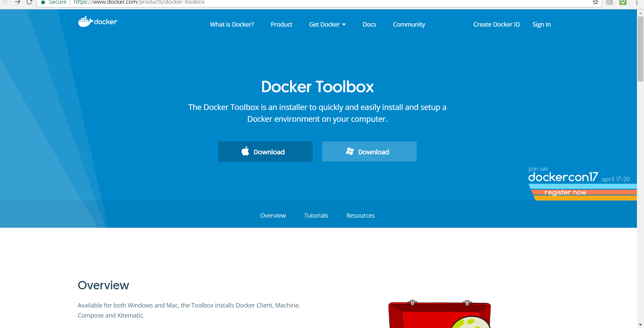
Task: Click the 'Docker Toolbox' heading
Action: click(x=317, y=87)
